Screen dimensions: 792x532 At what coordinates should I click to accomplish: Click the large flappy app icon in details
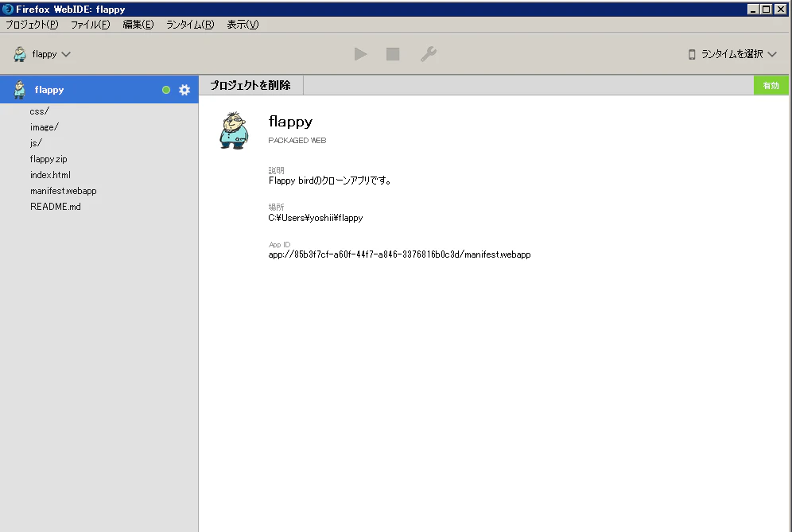233,130
